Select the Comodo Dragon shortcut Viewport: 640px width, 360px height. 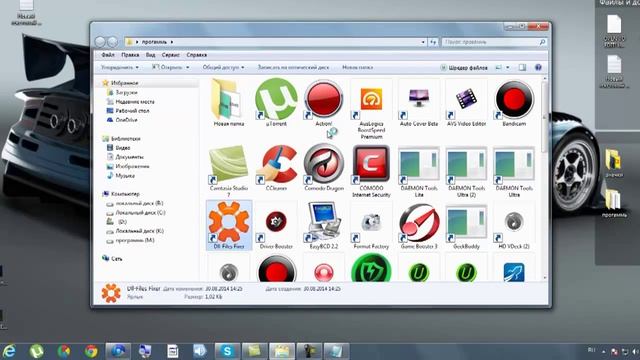[324, 168]
